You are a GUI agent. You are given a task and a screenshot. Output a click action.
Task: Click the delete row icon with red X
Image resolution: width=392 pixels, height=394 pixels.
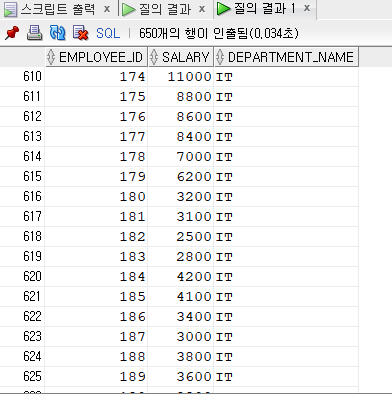(80, 33)
